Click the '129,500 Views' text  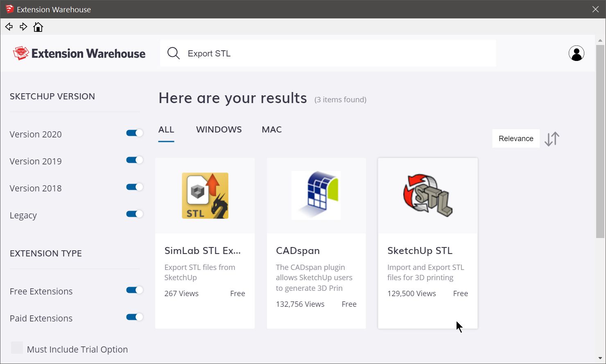412,294
